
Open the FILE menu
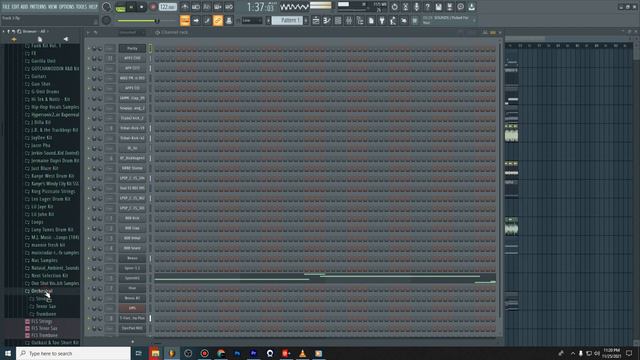6,7
